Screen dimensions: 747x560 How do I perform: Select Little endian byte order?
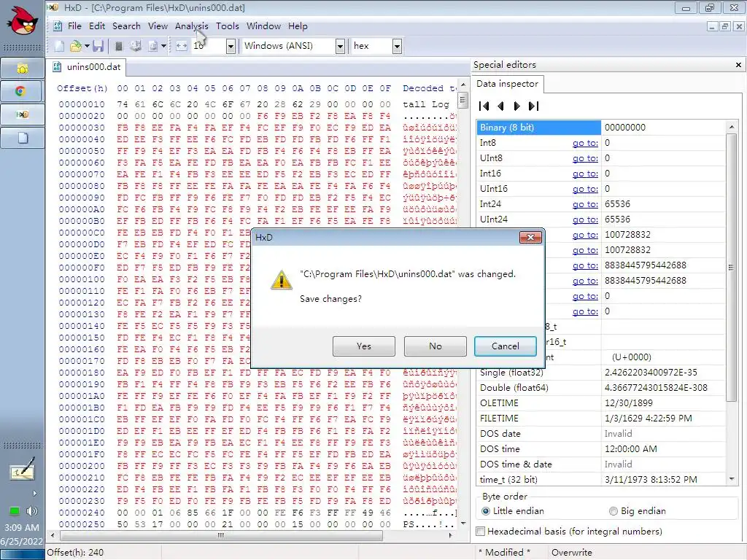[513, 511]
